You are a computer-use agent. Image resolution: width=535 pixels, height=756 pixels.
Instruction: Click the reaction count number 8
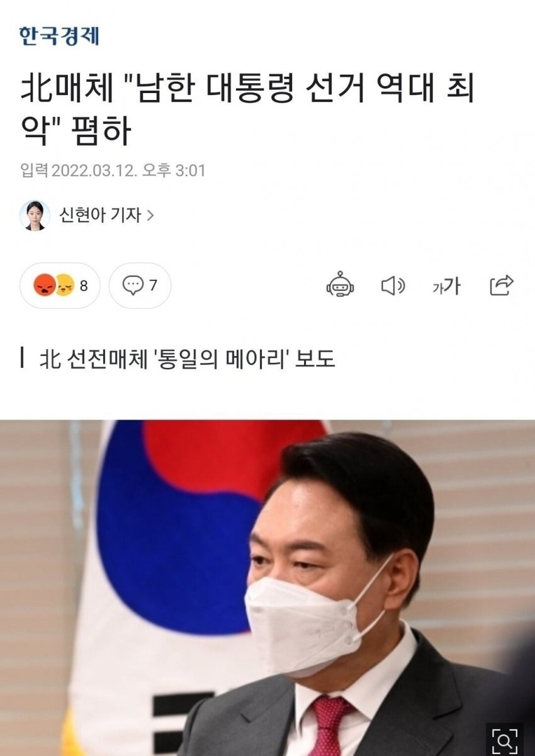coord(84,286)
